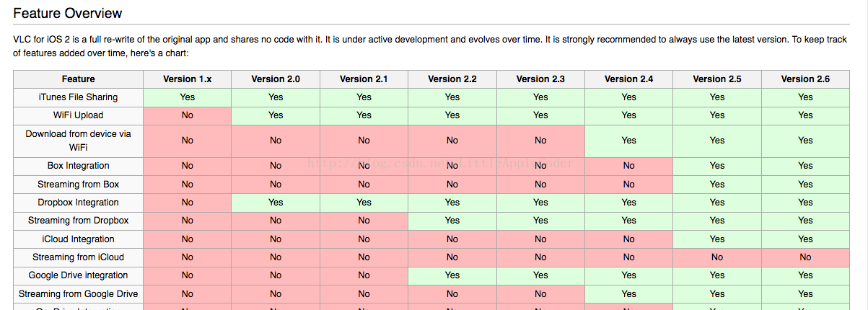Click the Version 2.5 column header
The width and height of the screenshot is (868, 310).
click(x=717, y=79)
